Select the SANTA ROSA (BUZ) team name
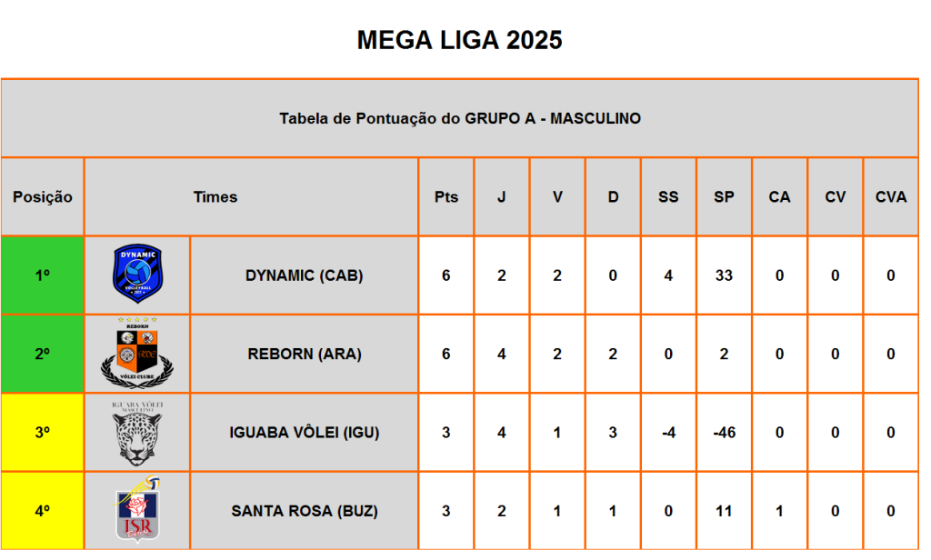The height and width of the screenshot is (560, 931). pyautogui.click(x=305, y=511)
